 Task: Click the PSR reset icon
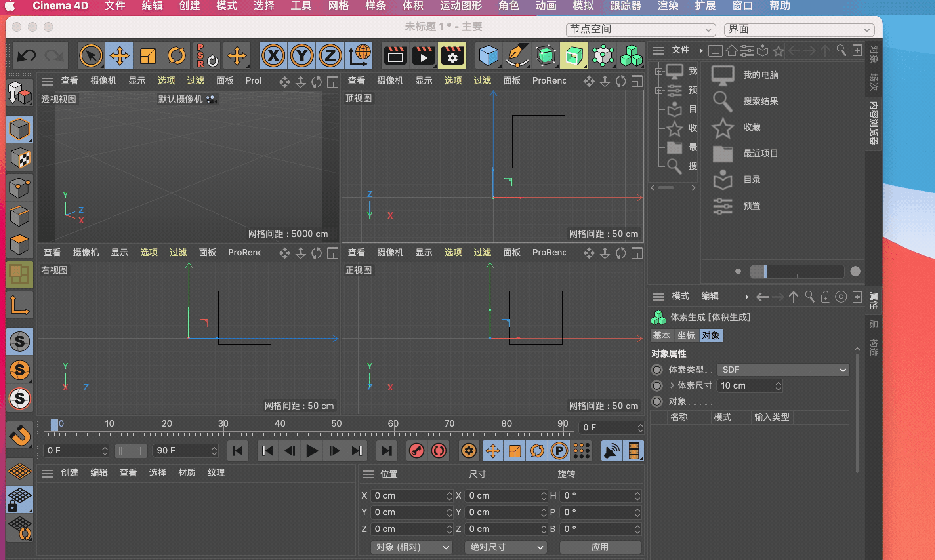(x=207, y=56)
